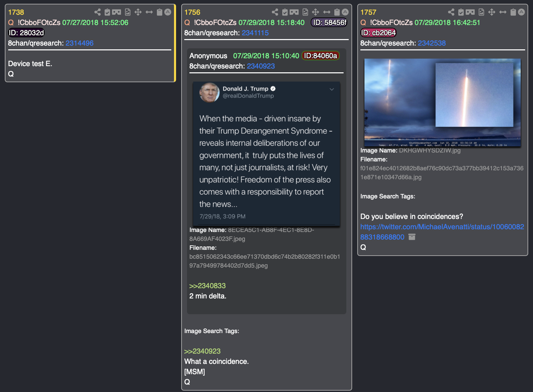Screen dimensions: 533x392
Task: Click tripcode !CbboFOtcZs on post 1757
Action: click(391, 23)
